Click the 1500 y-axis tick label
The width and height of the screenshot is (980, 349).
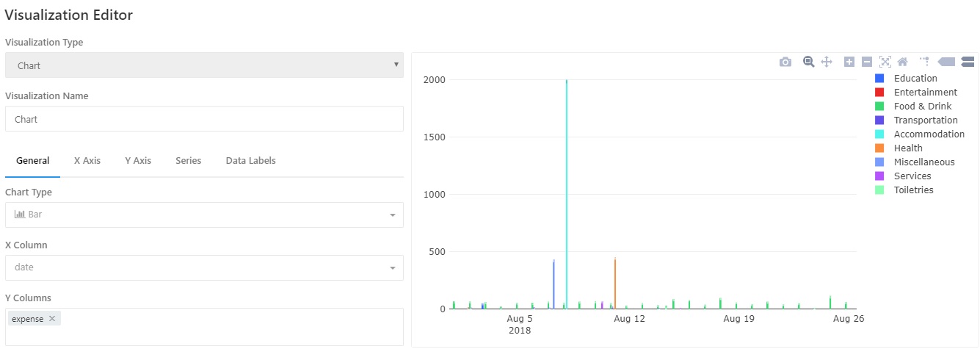tap(435, 137)
